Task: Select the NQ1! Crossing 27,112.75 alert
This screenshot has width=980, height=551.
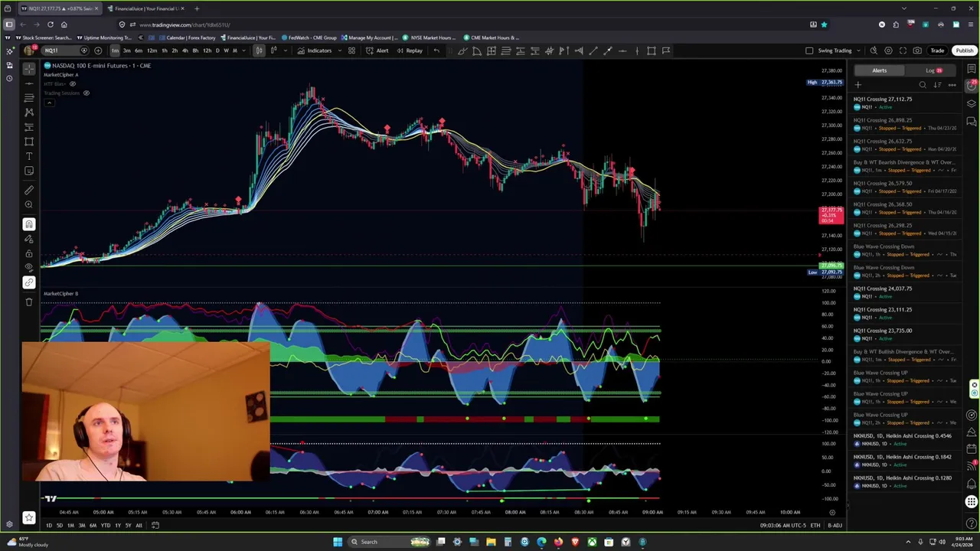Action: [x=906, y=103]
